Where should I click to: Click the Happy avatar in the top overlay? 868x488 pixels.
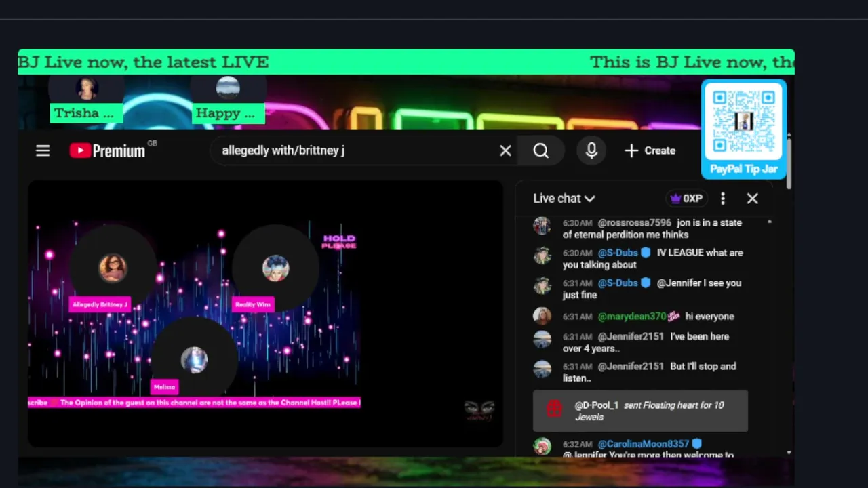click(x=228, y=88)
